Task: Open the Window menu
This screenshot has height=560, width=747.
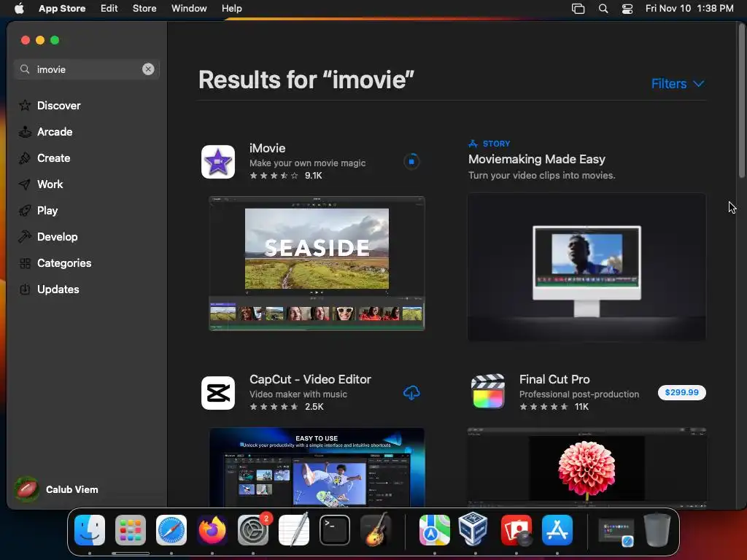Action: [189, 9]
